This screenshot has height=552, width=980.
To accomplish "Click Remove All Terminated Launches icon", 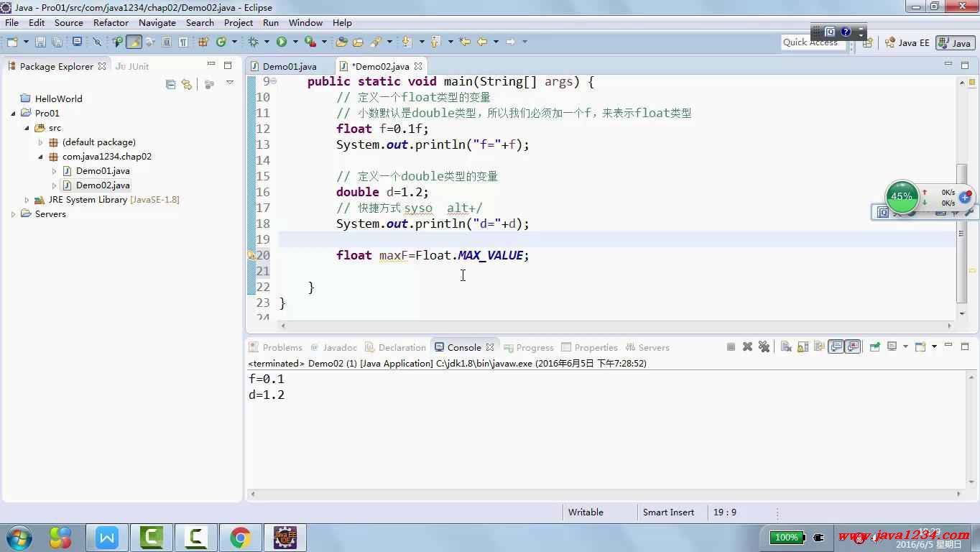I will 764,346.
